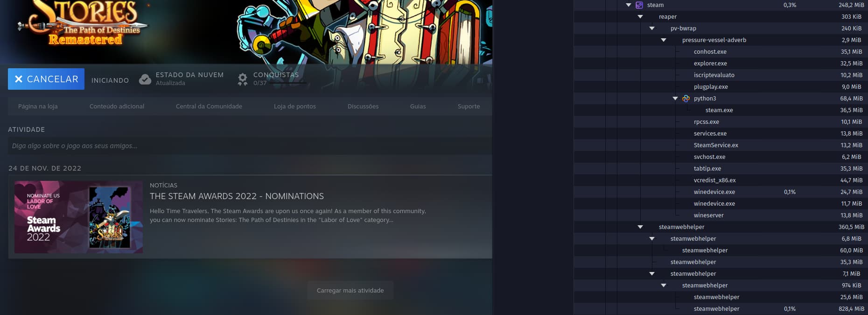The width and height of the screenshot is (868, 315).
Task: Select the SteamService.ex process row
Action: [721, 145]
